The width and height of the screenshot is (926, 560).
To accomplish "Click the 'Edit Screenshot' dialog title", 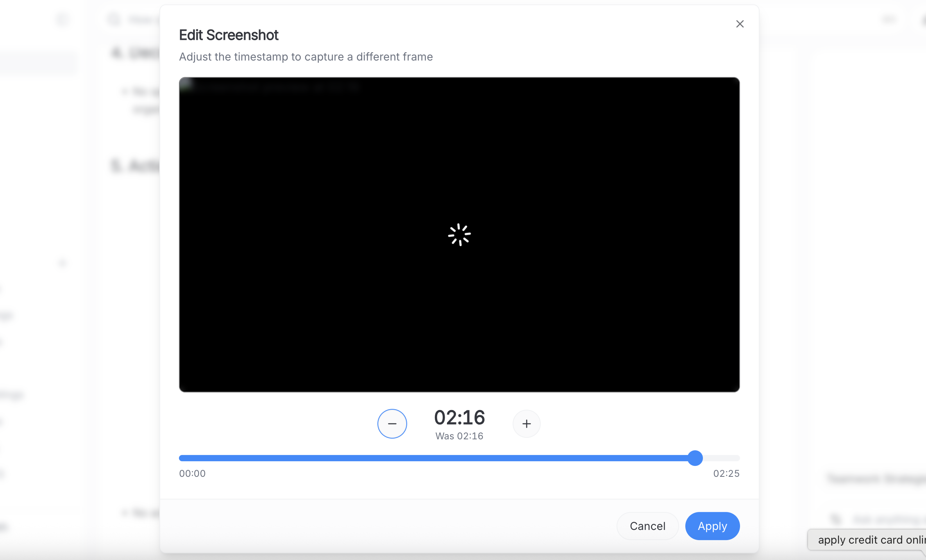I will [229, 35].
